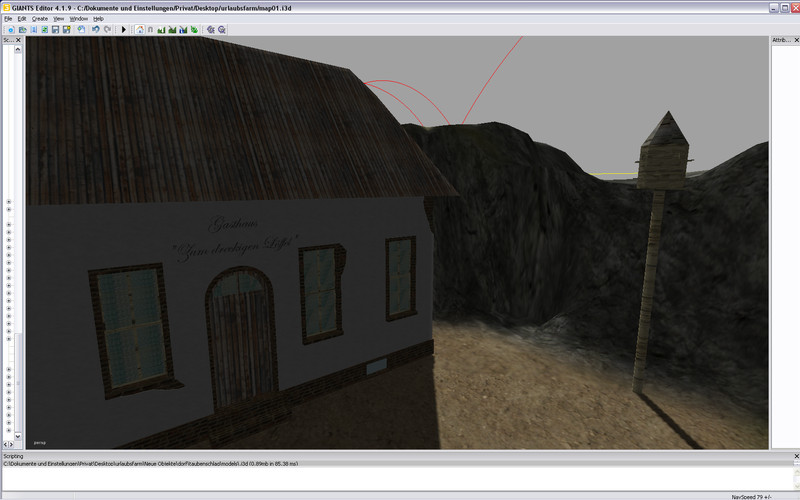Click the NavSpeed 79 status text

[x=751, y=496]
